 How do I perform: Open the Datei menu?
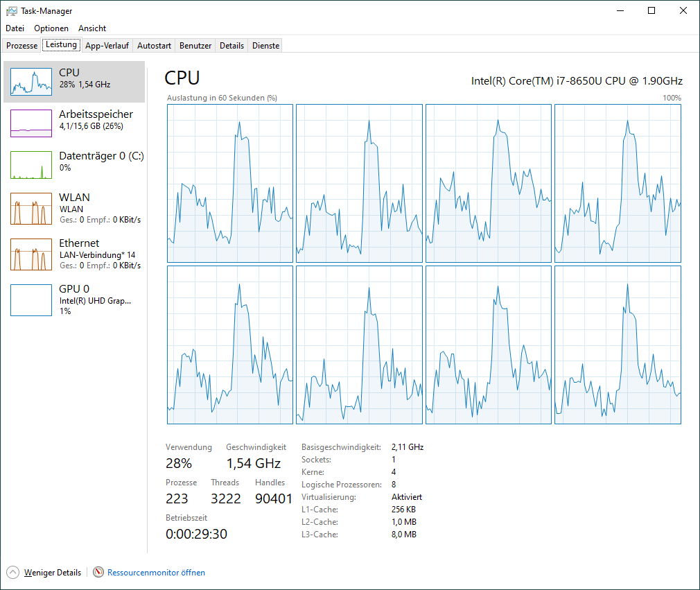[x=15, y=28]
